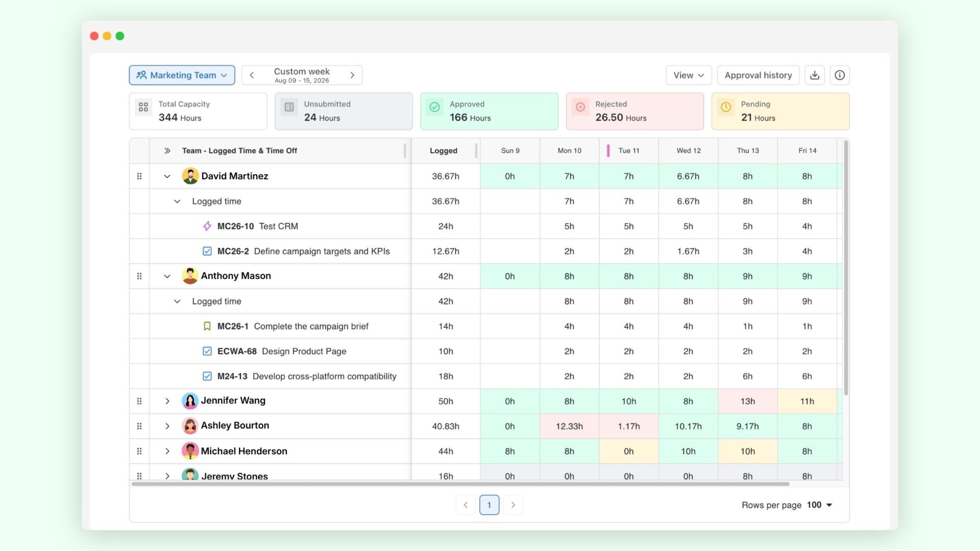
Task: Collapse David Martinez's row
Action: [x=167, y=176]
